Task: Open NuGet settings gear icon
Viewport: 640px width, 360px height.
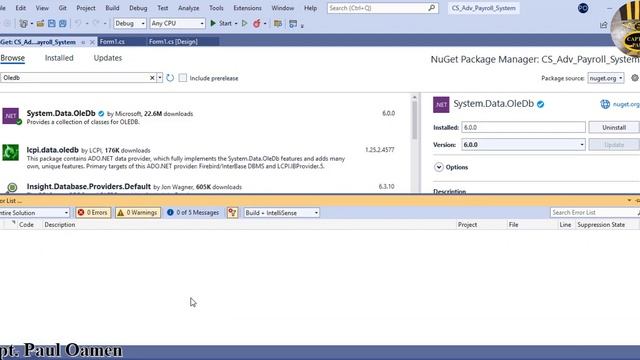Action: (635, 78)
